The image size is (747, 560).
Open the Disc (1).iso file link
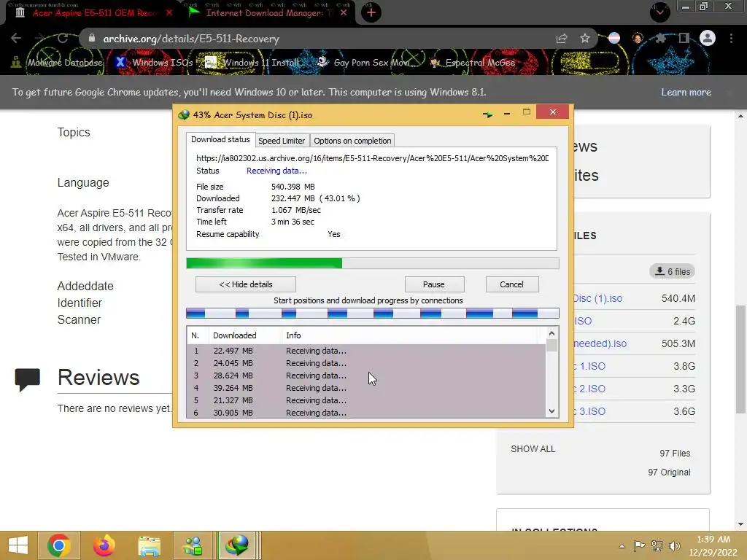(598, 298)
